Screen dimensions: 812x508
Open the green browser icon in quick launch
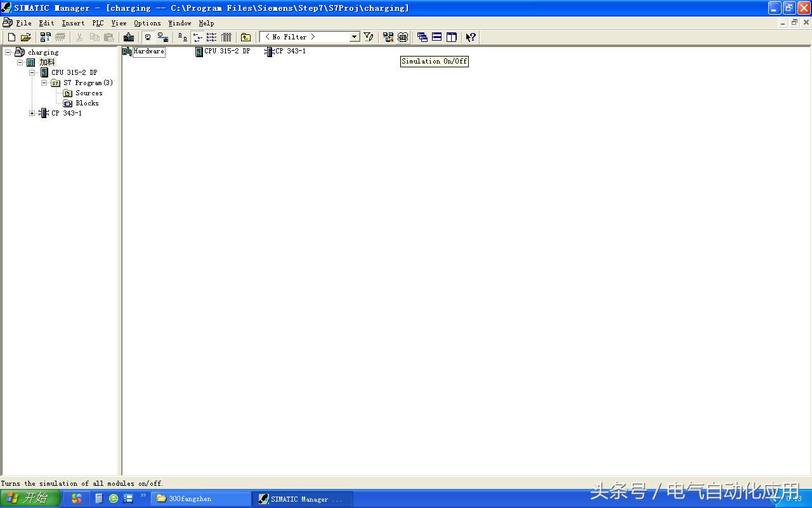(114, 498)
